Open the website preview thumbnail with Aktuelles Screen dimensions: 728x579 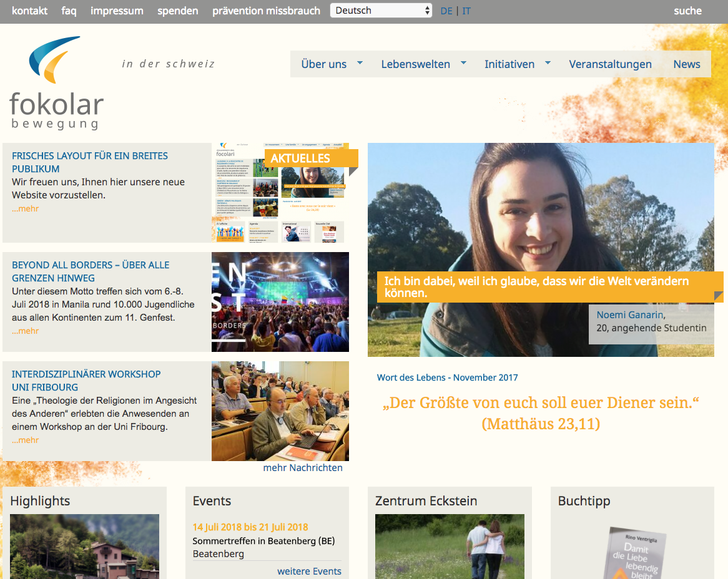280,193
